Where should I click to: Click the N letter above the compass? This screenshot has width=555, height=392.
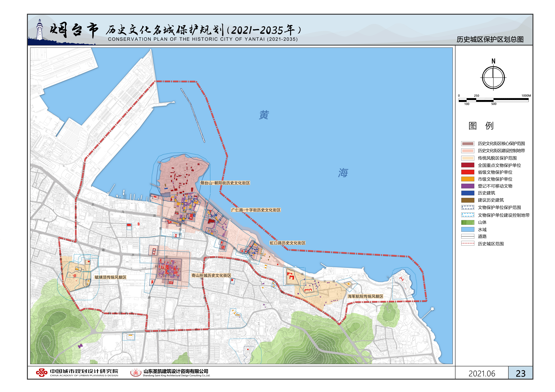coord(493,61)
